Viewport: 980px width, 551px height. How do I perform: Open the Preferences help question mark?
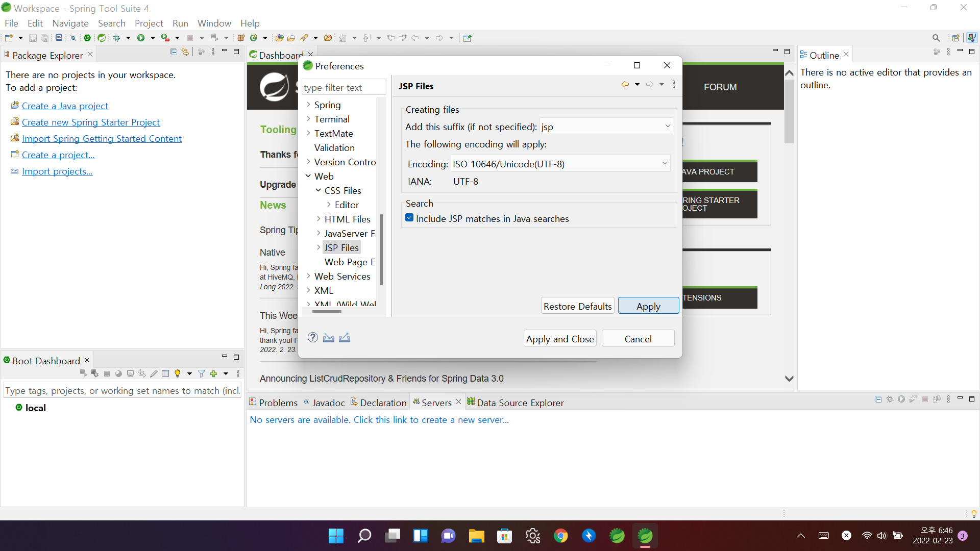[313, 338]
